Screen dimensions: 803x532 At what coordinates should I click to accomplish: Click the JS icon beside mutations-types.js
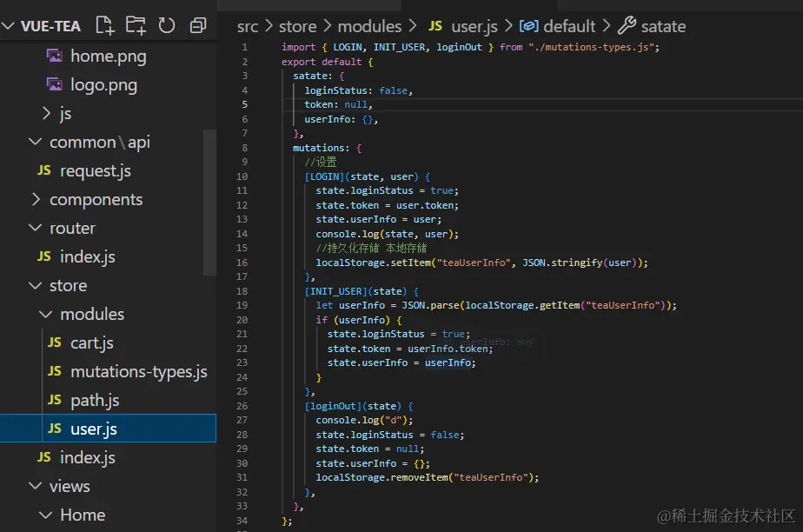click(x=54, y=371)
